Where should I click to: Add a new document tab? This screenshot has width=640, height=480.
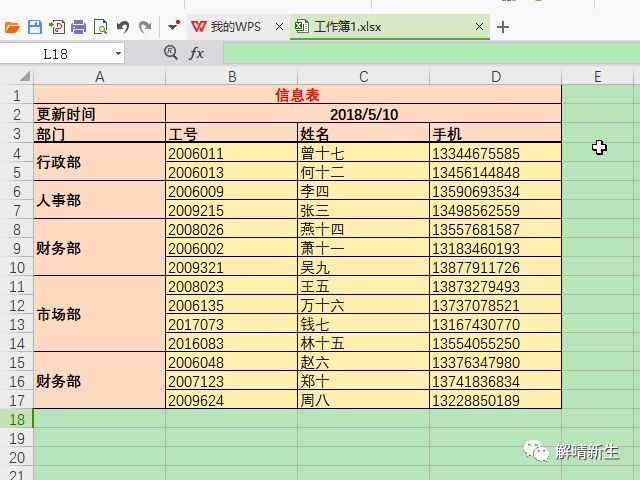click(503, 27)
